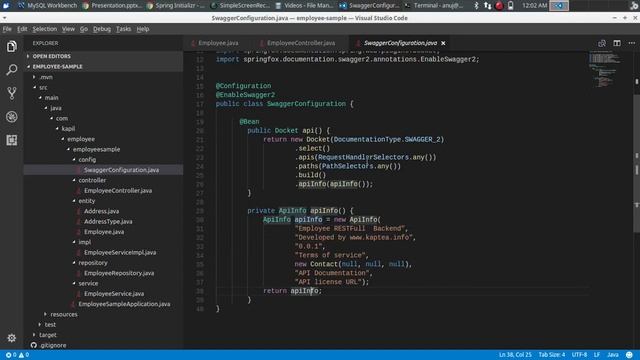Change the Java language mode

coord(612,355)
